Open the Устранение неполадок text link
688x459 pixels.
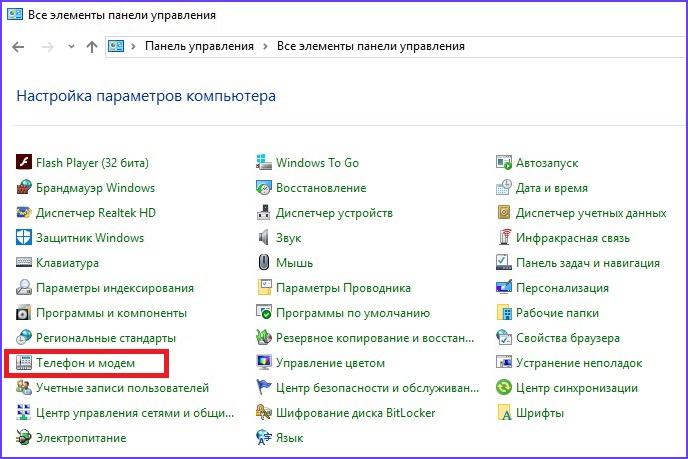point(579,363)
